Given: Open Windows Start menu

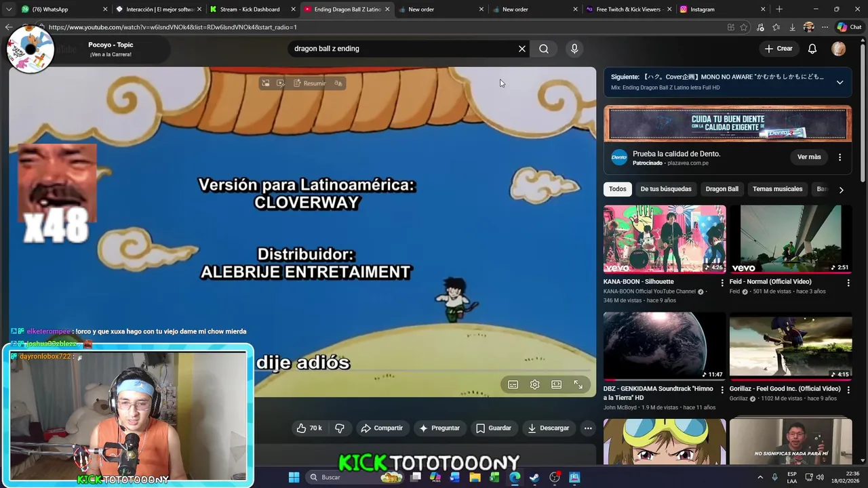Looking at the screenshot, I should (294, 477).
